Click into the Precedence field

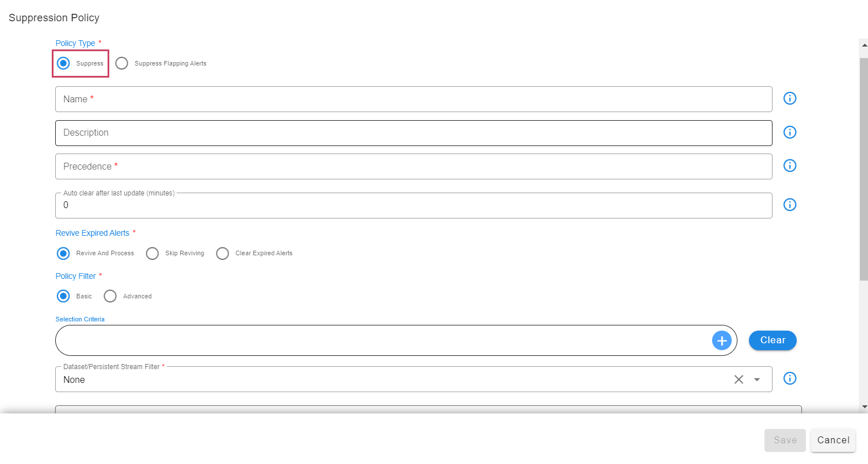pos(414,167)
